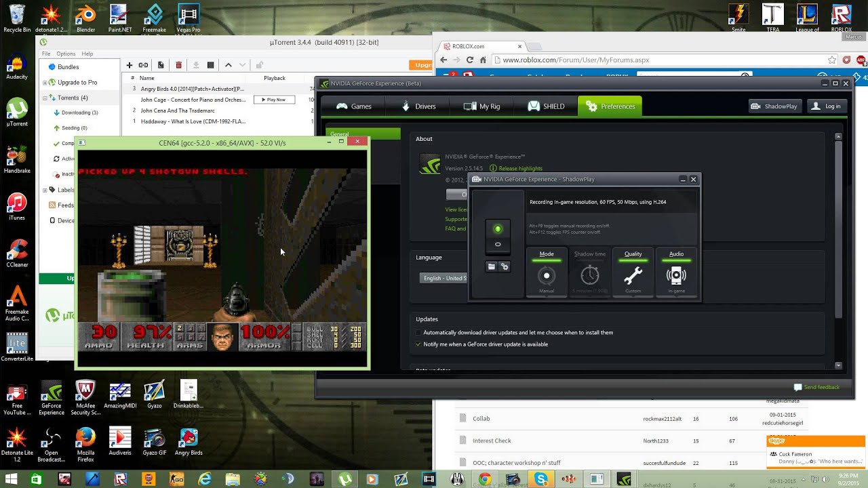The width and height of the screenshot is (868, 488).
Task: Open Recycle Bin desktop icon
Action: pos(17,19)
